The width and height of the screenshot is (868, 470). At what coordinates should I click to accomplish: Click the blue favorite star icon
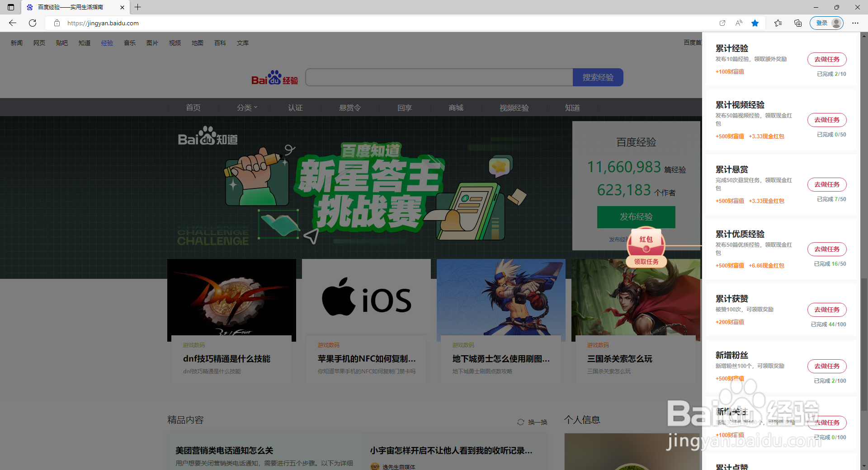pyautogui.click(x=755, y=23)
